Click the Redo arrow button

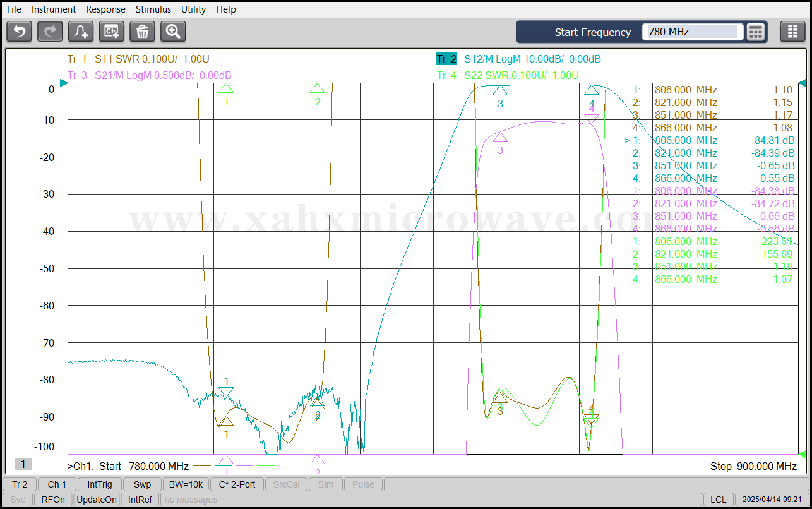click(50, 32)
